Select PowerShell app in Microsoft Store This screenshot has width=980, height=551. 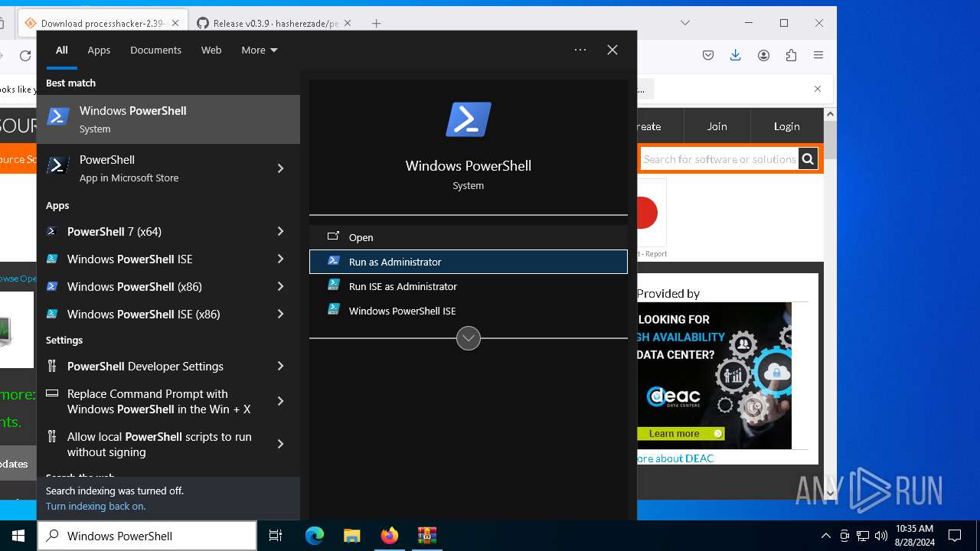pyautogui.click(x=156, y=168)
